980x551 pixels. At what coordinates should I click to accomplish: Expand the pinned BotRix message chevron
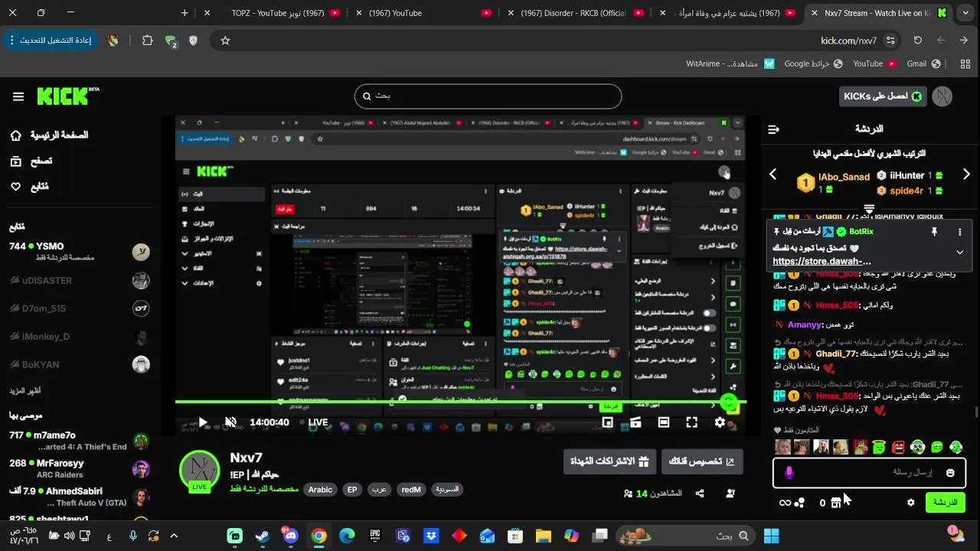click(x=959, y=253)
